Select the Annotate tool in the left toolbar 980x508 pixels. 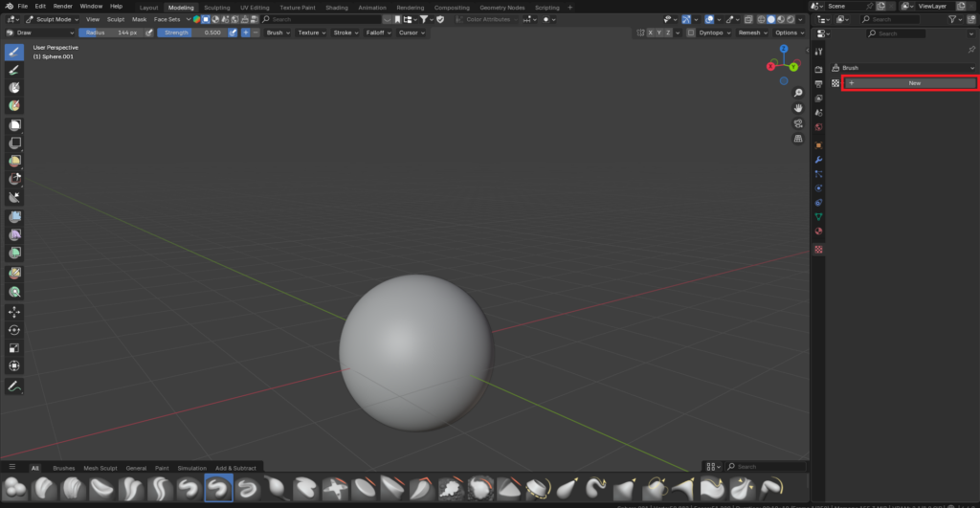[x=13, y=387]
